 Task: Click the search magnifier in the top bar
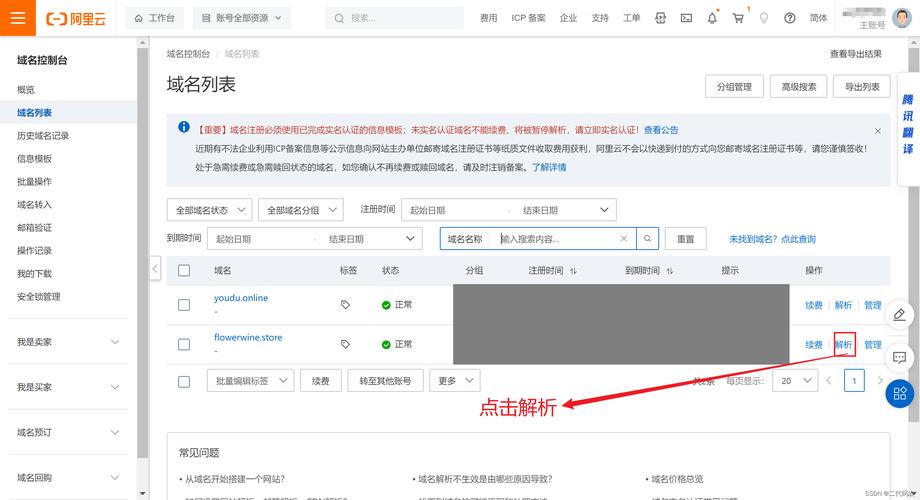tap(339, 18)
